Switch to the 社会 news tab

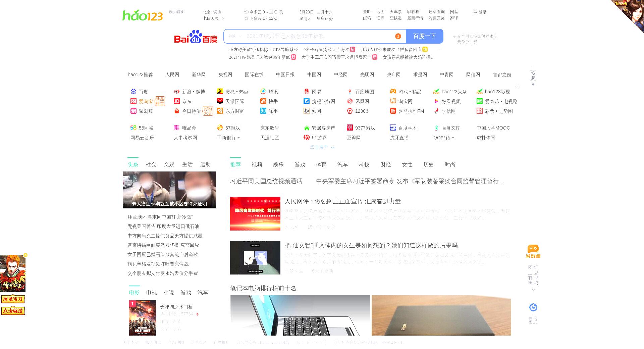pos(151,164)
